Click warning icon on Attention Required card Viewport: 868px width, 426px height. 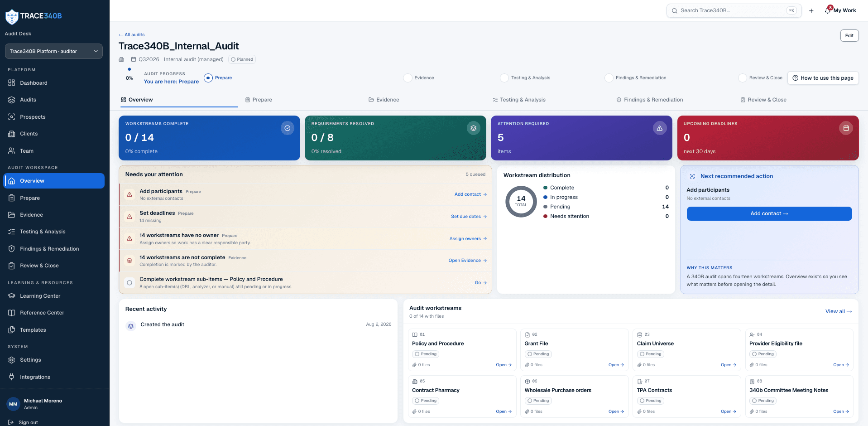pyautogui.click(x=660, y=128)
